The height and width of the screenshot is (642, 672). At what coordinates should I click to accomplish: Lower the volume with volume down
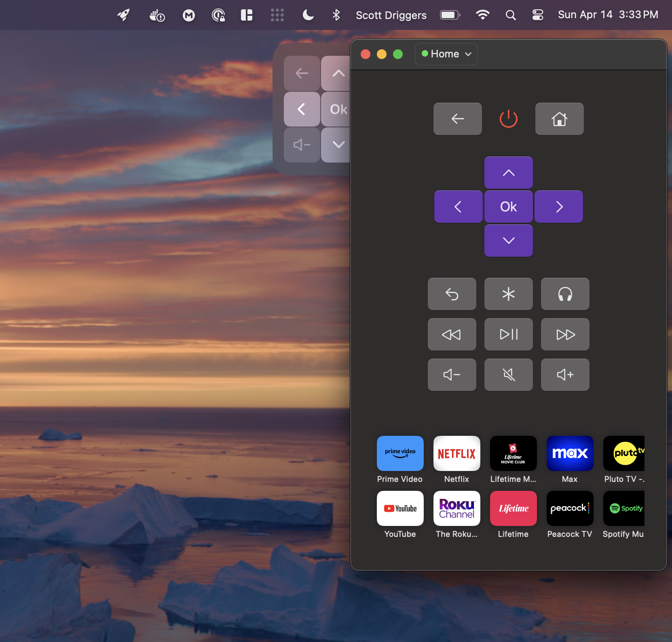click(x=452, y=375)
